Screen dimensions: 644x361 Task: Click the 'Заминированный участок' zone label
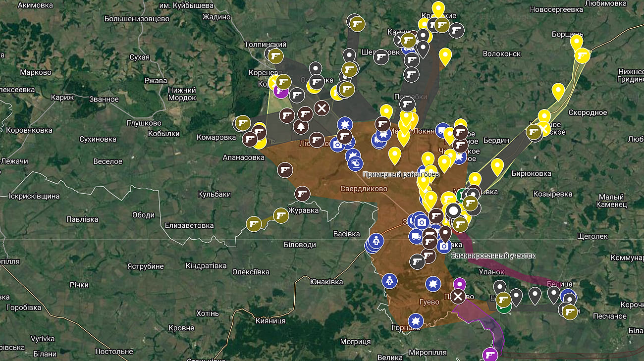tap(493, 256)
